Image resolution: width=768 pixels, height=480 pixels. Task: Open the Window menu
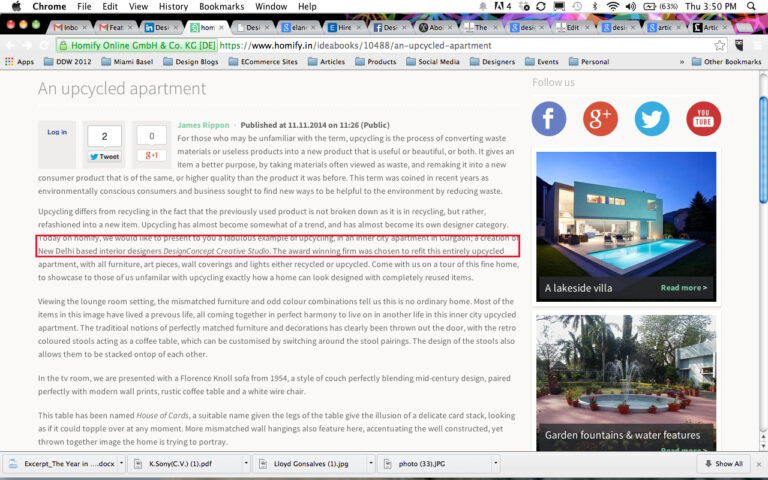tap(271, 6)
